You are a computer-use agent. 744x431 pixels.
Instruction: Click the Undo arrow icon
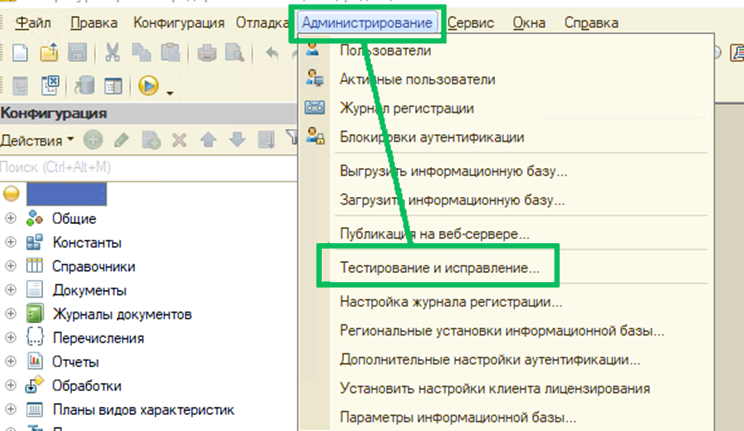pos(272,53)
